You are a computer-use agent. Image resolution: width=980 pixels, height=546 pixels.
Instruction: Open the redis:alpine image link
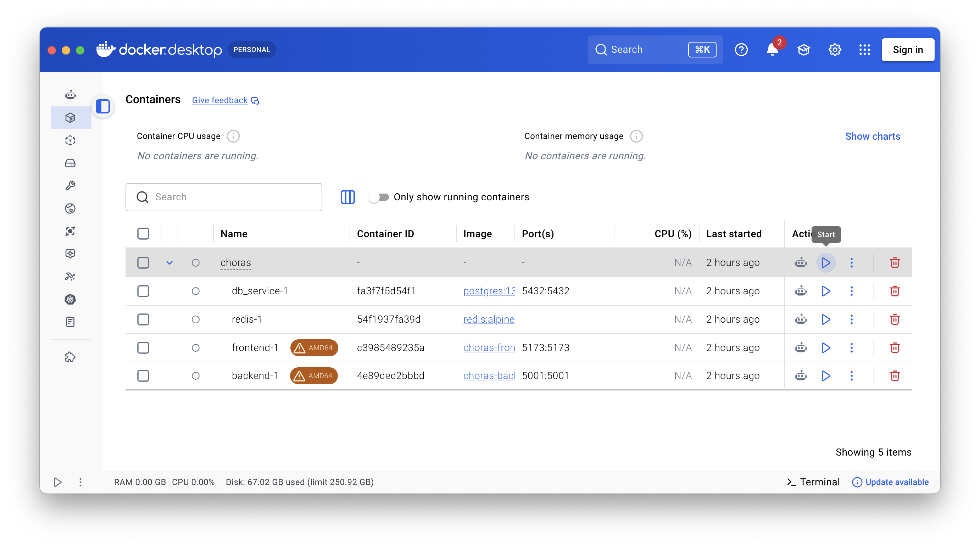[489, 319]
